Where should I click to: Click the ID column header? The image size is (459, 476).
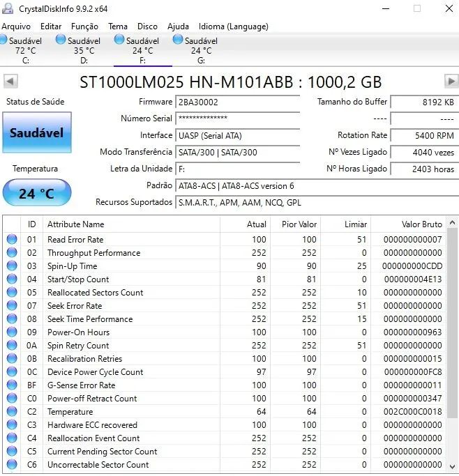coord(31,224)
